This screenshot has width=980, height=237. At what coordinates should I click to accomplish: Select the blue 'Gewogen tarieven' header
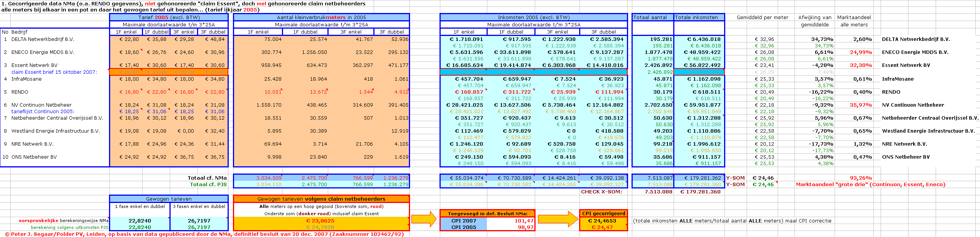click(169, 199)
